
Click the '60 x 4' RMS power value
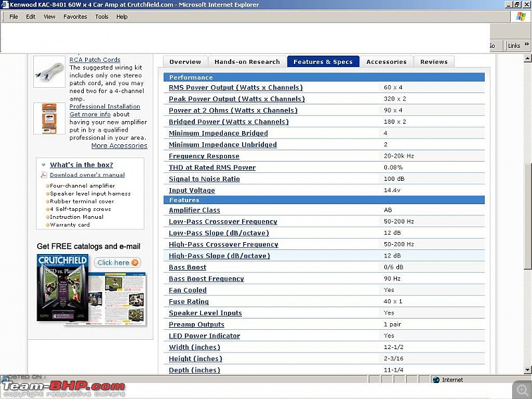(393, 88)
